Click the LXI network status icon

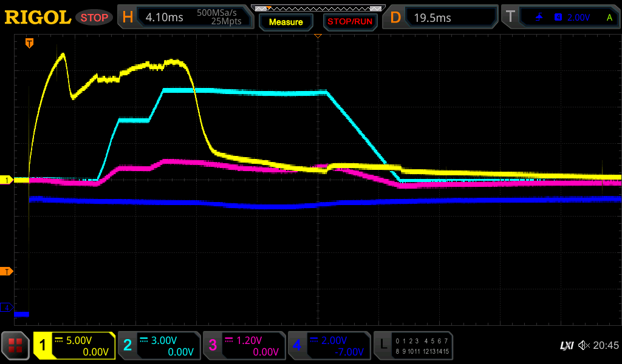566,345
